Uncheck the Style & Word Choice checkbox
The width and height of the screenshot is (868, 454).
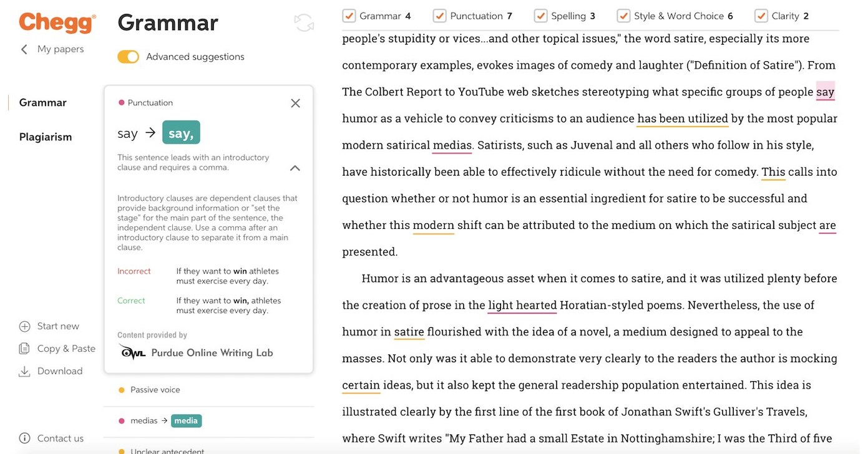[x=623, y=16]
